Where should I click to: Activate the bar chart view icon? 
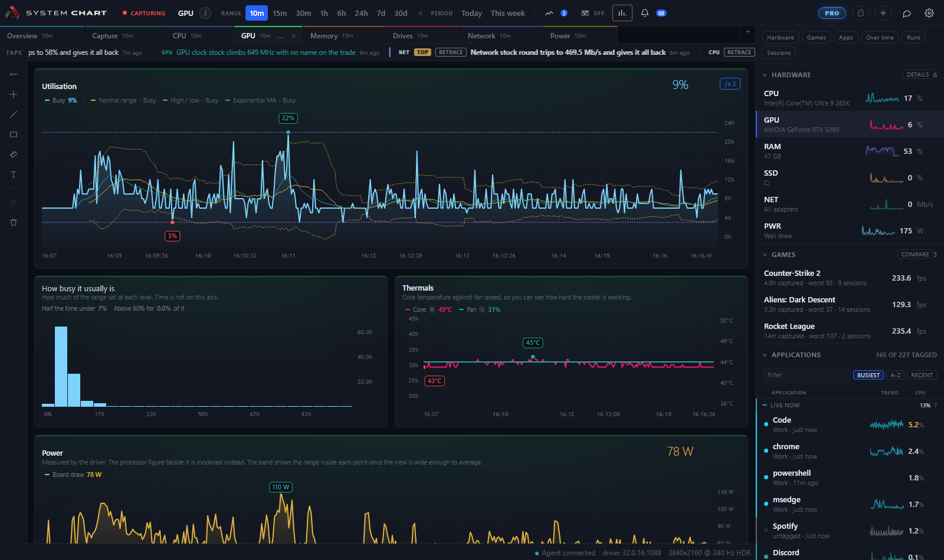coord(622,13)
